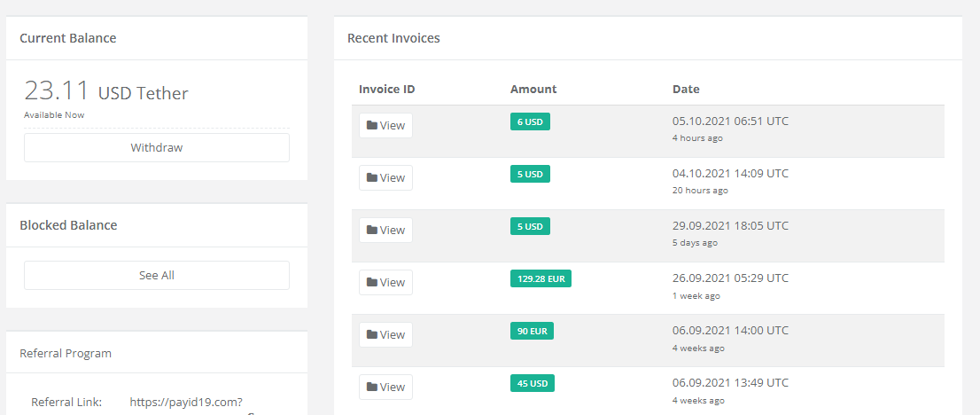Click folder icon in 129.28 EUR invoice row
Image resolution: width=980 pixels, height=415 pixels.
[372, 282]
